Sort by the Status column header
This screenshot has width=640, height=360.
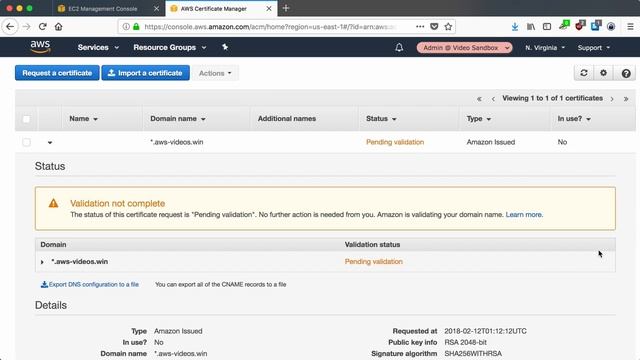381,119
